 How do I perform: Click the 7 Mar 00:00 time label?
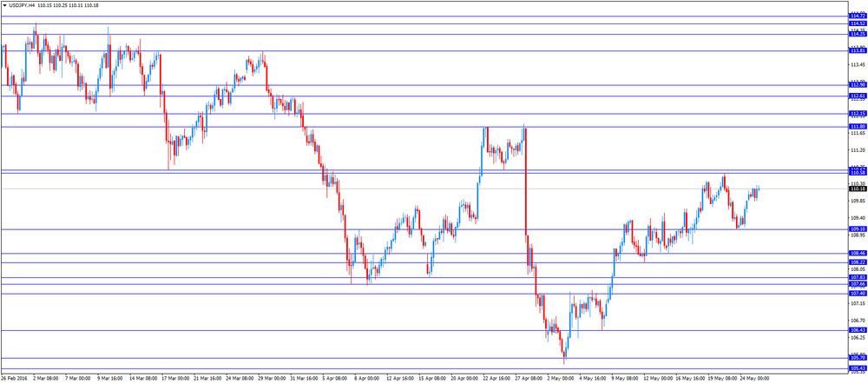[x=77, y=379]
